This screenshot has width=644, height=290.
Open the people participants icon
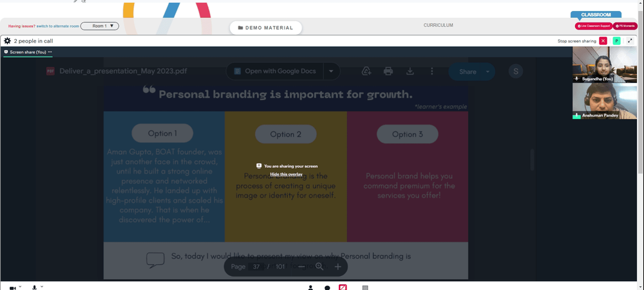coord(310,287)
